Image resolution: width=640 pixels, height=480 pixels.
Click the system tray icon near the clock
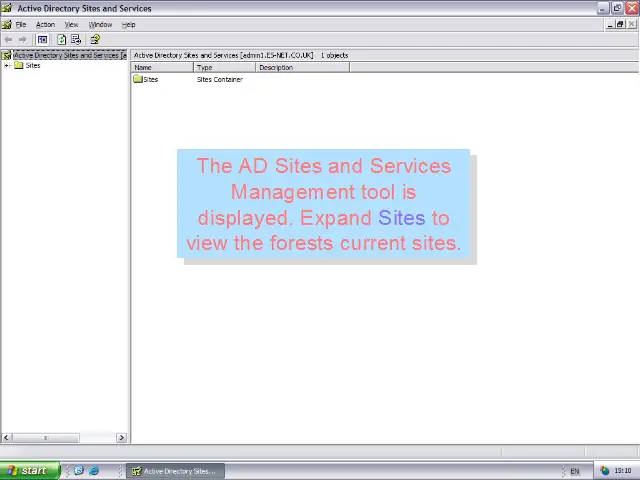pos(604,471)
